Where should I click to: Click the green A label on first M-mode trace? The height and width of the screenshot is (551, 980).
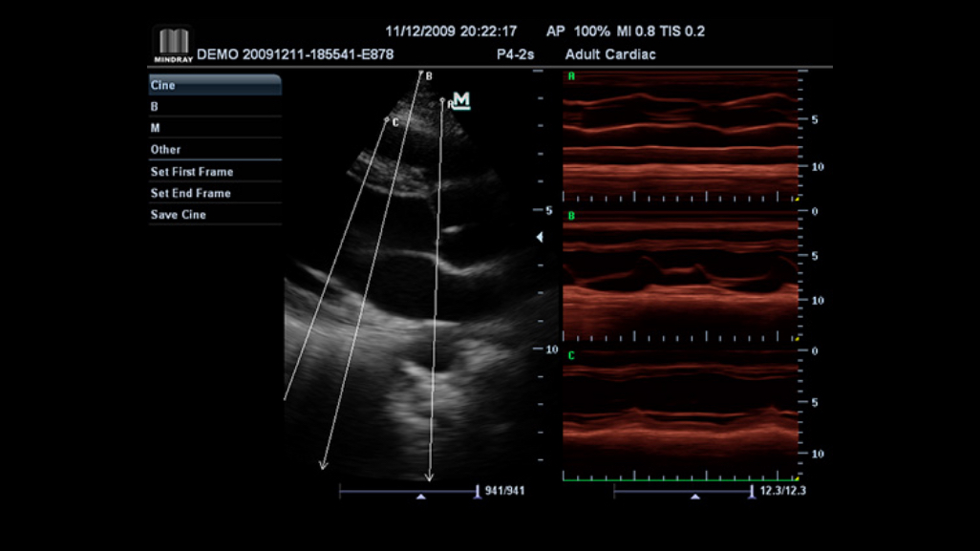571,75
